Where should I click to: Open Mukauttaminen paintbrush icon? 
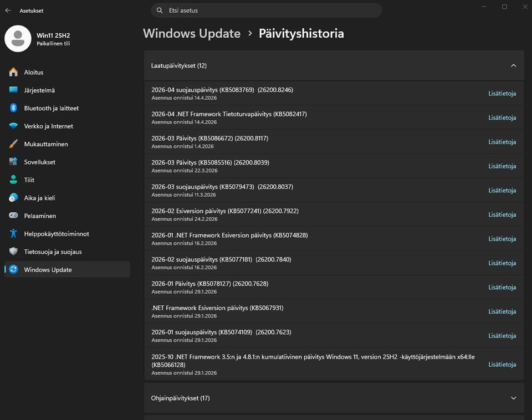tap(13, 144)
